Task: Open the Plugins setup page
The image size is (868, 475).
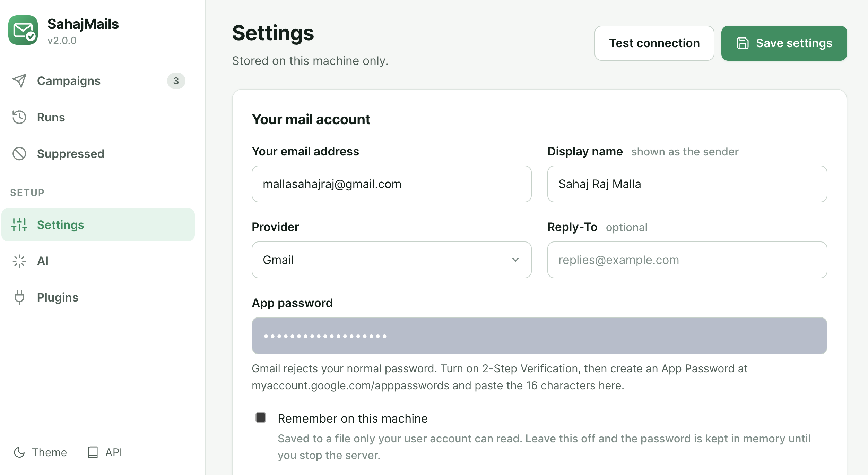Action: pos(98,297)
